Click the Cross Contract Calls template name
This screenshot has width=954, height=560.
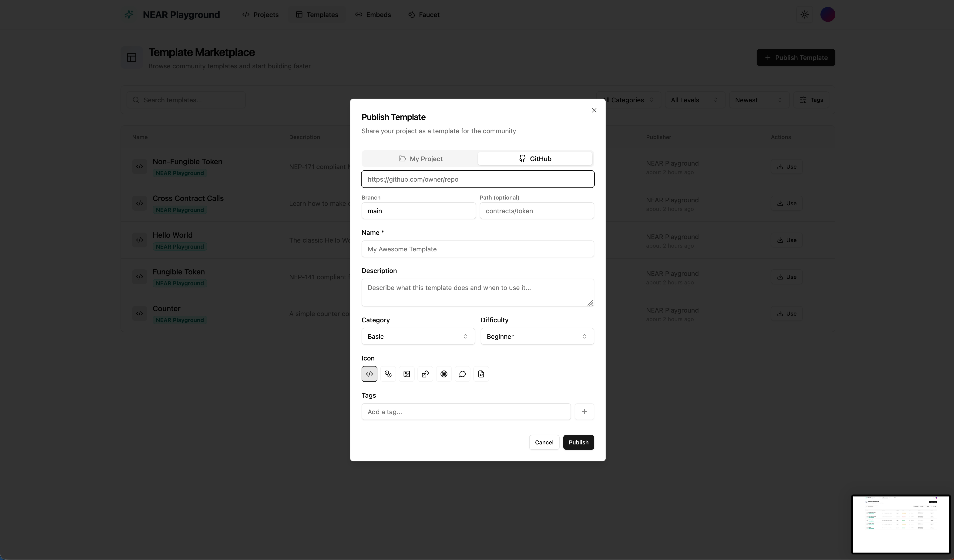point(188,198)
